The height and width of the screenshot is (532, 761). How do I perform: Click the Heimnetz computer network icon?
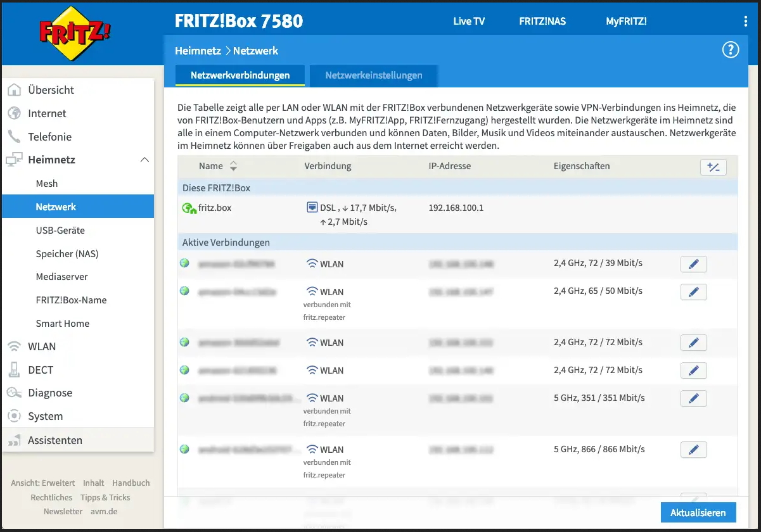pyautogui.click(x=14, y=160)
